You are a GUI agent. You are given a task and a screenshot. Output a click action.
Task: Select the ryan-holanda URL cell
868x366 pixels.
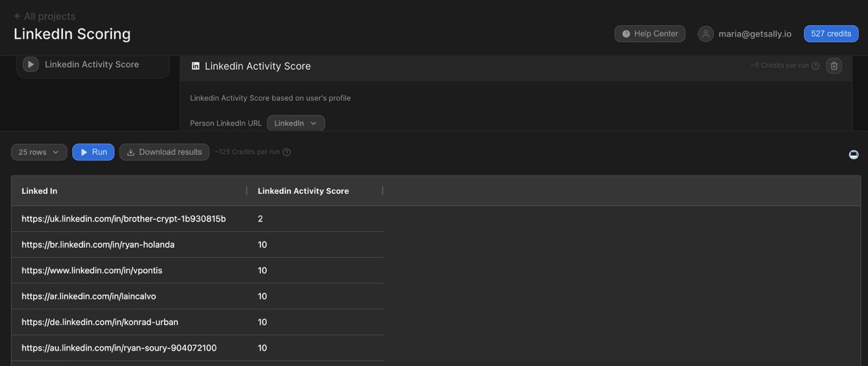click(129, 245)
